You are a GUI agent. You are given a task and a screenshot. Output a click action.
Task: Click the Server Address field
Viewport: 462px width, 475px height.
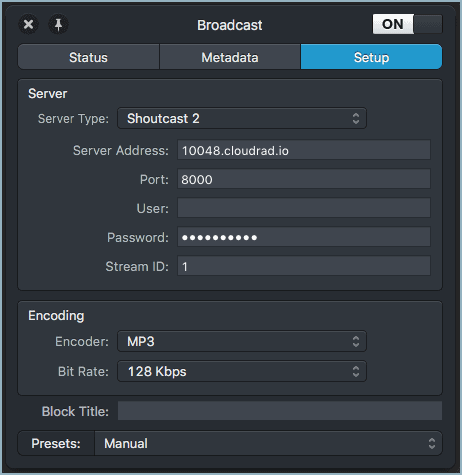click(x=304, y=150)
